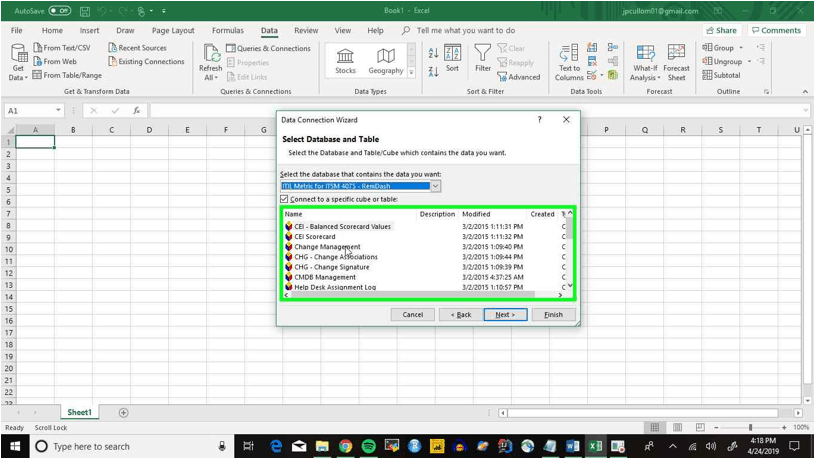Expand Data Types gallery

pos(411,72)
